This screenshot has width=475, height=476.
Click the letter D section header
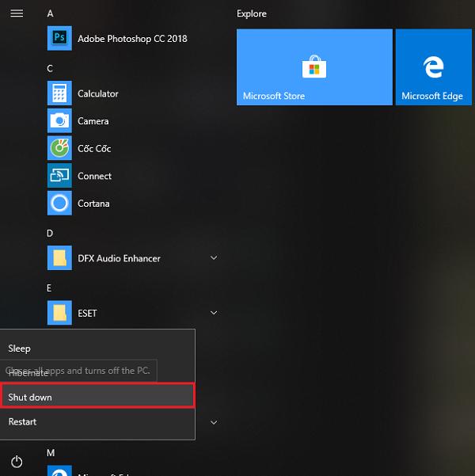[x=51, y=234]
